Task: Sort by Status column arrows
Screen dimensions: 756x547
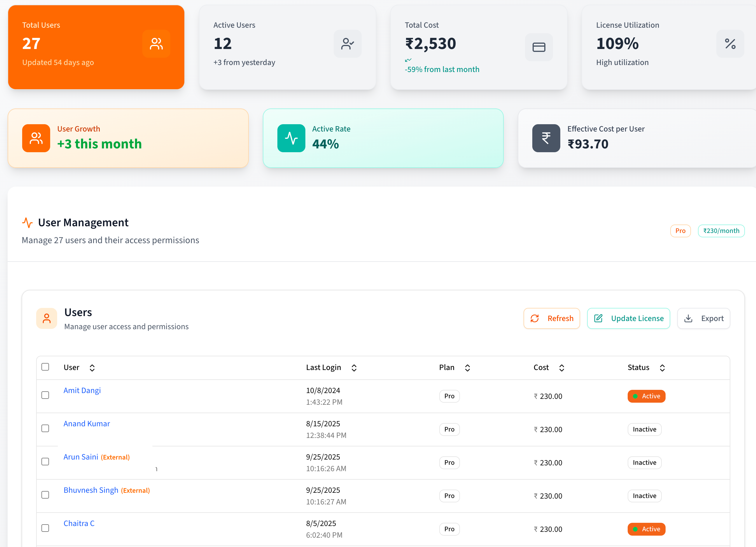Action: (x=662, y=368)
